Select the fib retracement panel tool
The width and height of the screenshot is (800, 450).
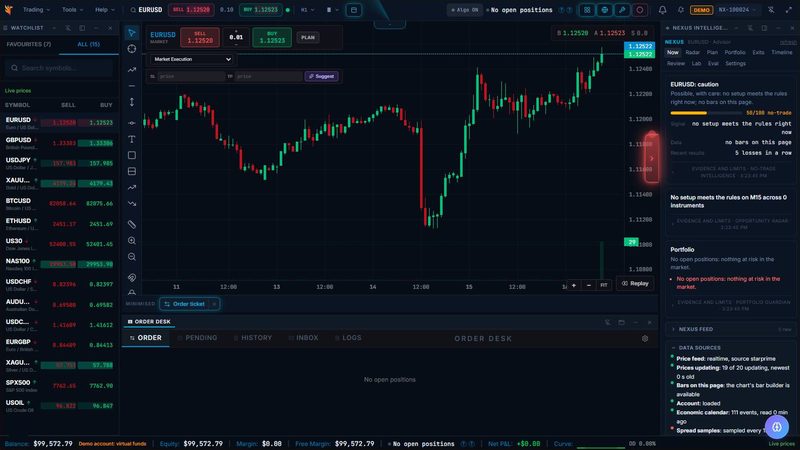[x=132, y=171]
